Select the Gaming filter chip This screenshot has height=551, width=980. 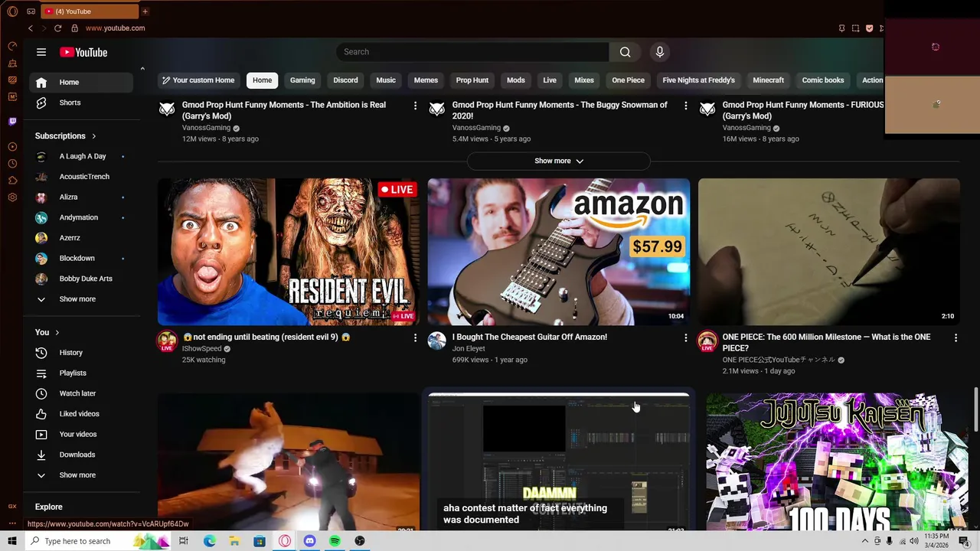[302, 80]
